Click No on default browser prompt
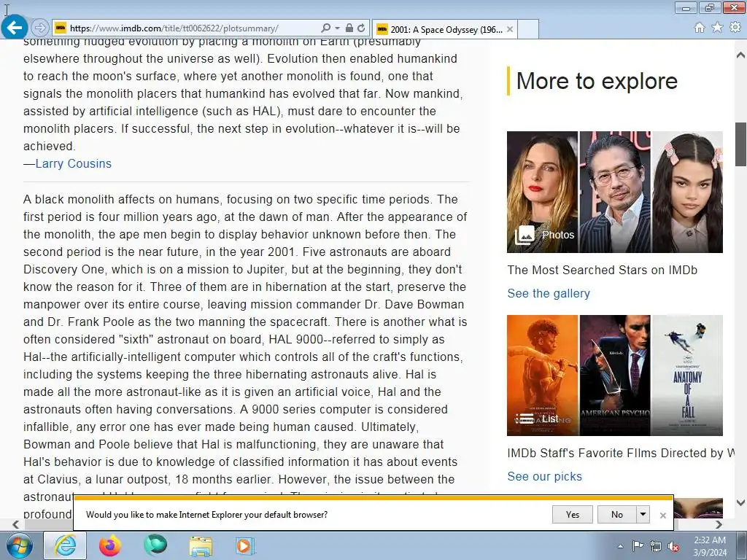 [x=616, y=514]
